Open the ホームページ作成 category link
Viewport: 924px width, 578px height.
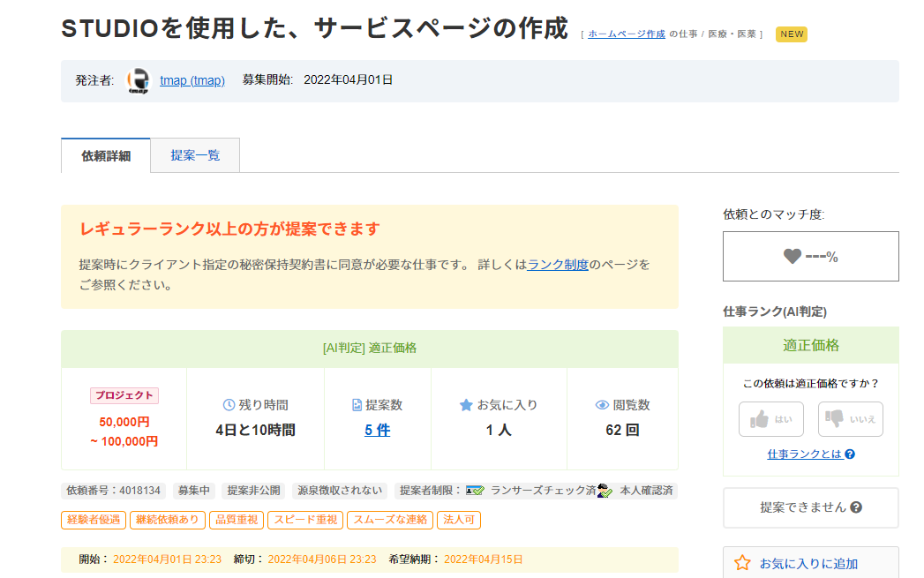tap(627, 34)
